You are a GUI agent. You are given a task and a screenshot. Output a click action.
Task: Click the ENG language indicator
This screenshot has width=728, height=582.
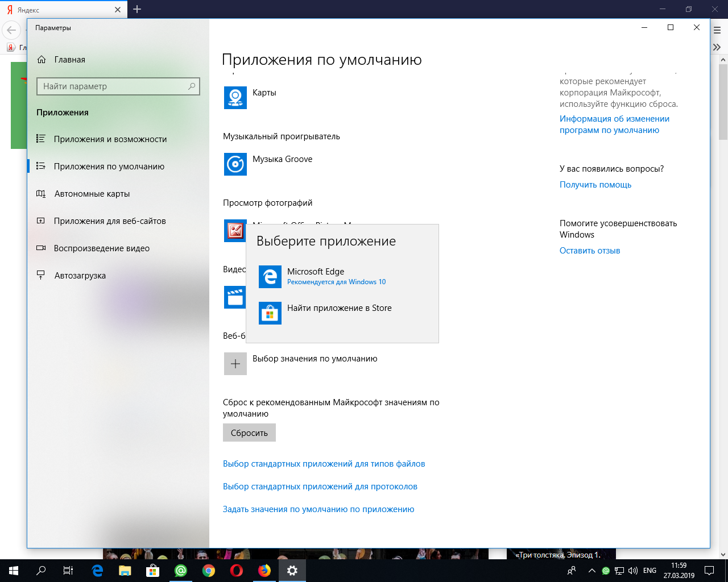650,571
